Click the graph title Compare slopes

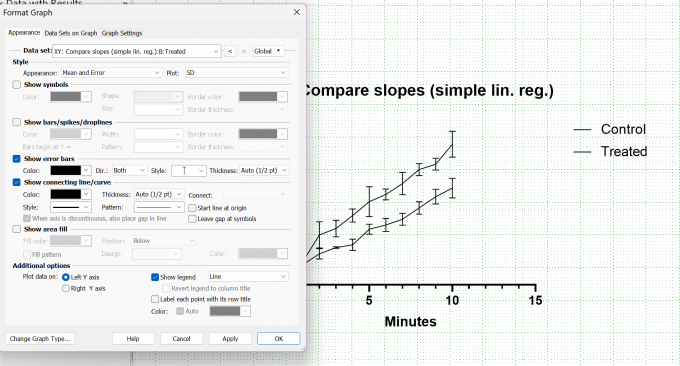(x=430, y=90)
